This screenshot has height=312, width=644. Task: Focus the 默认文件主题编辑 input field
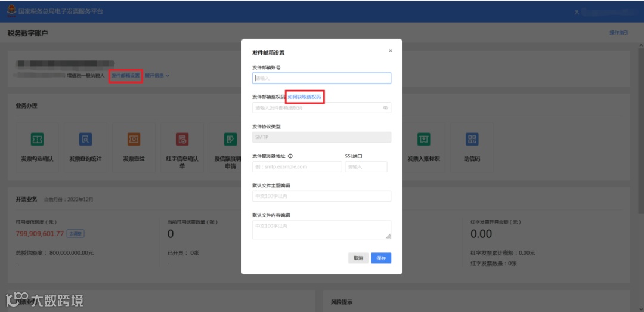pos(321,196)
